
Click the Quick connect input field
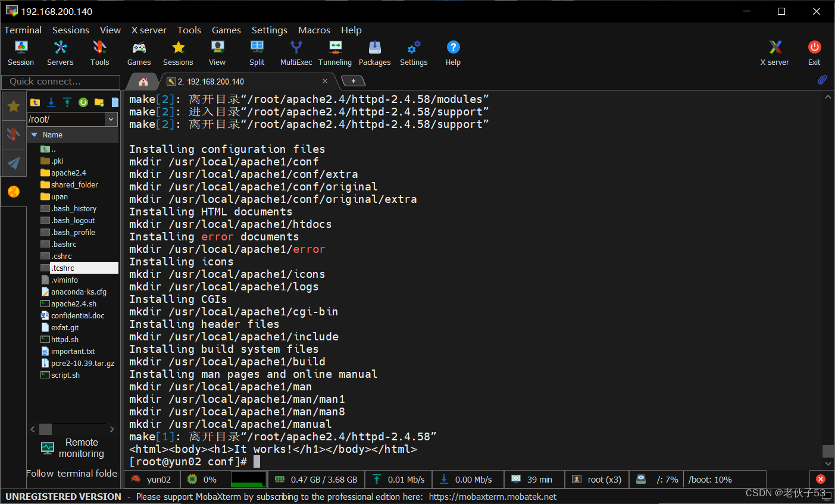point(61,82)
